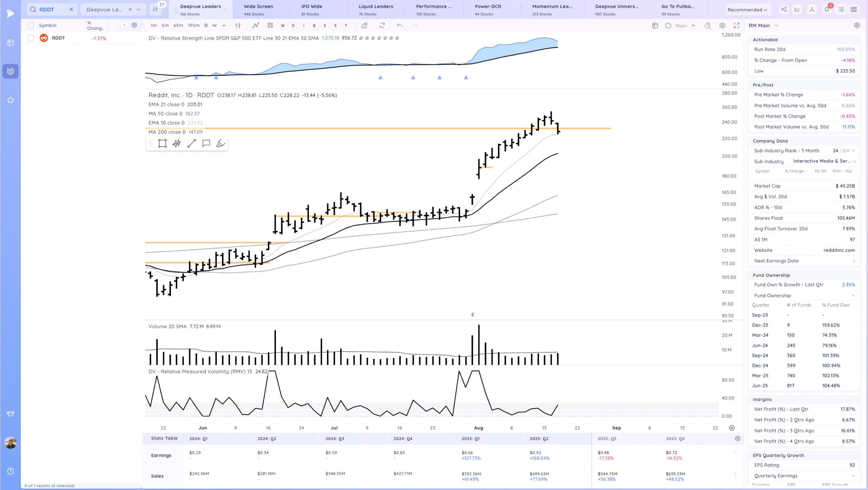Check the RDDT row checkbox
This screenshot has height=490, width=868.
click(31, 38)
